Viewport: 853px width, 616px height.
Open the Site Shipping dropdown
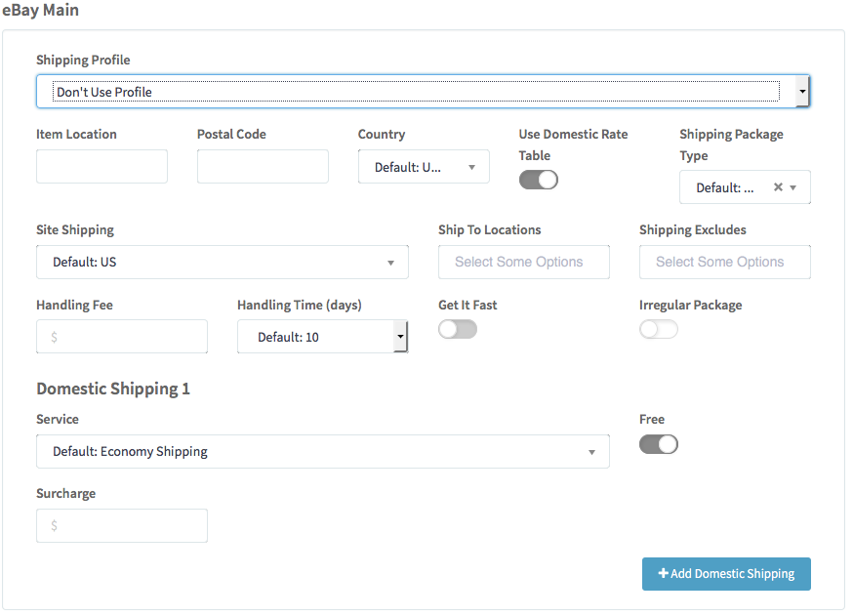click(x=222, y=263)
